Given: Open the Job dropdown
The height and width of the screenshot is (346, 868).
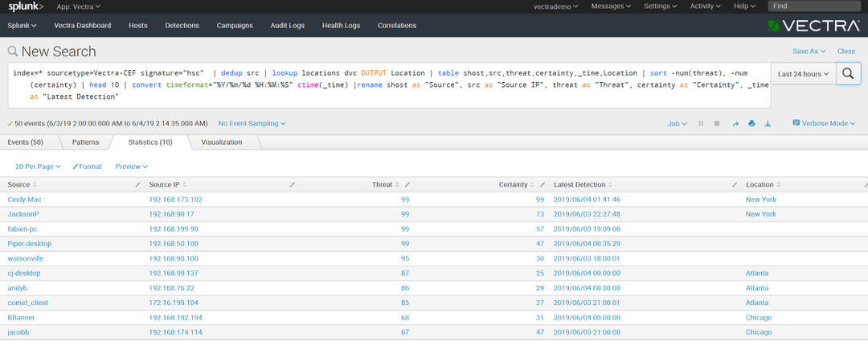Looking at the screenshot, I should pos(677,124).
